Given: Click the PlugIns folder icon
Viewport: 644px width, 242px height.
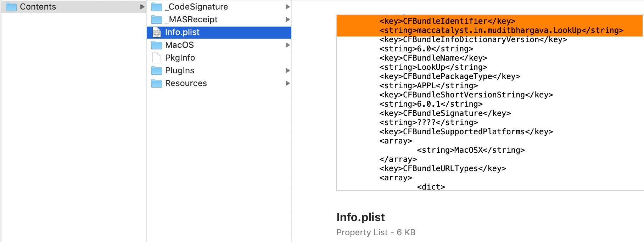Looking at the screenshot, I should [157, 71].
